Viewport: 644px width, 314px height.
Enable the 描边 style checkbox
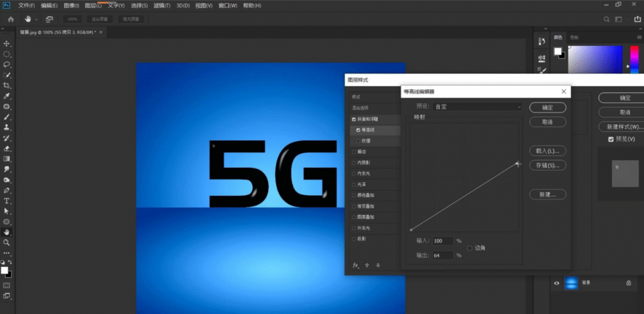(x=354, y=152)
